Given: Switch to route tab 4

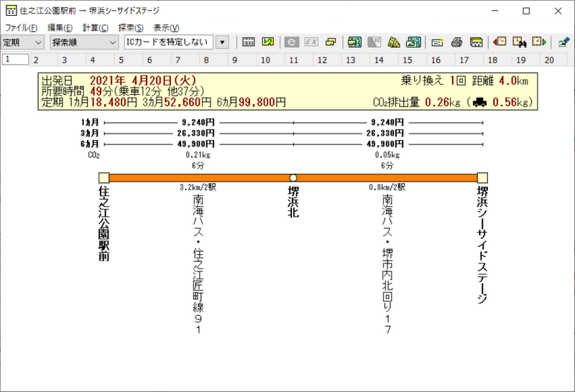Looking at the screenshot, I should click(x=100, y=60).
